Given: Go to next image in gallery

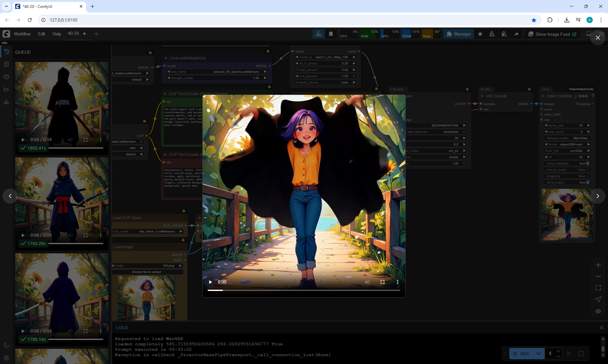Looking at the screenshot, I should [598, 196].
